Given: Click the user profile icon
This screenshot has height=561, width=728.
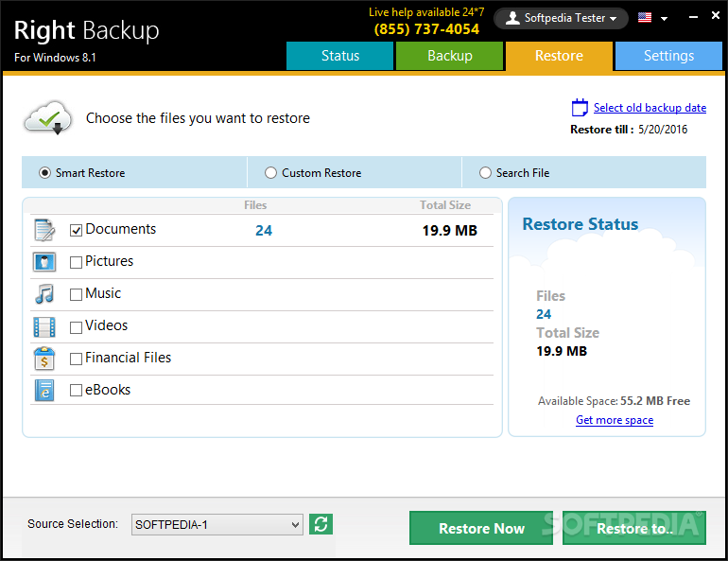Looking at the screenshot, I should click(x=512, y=18).
